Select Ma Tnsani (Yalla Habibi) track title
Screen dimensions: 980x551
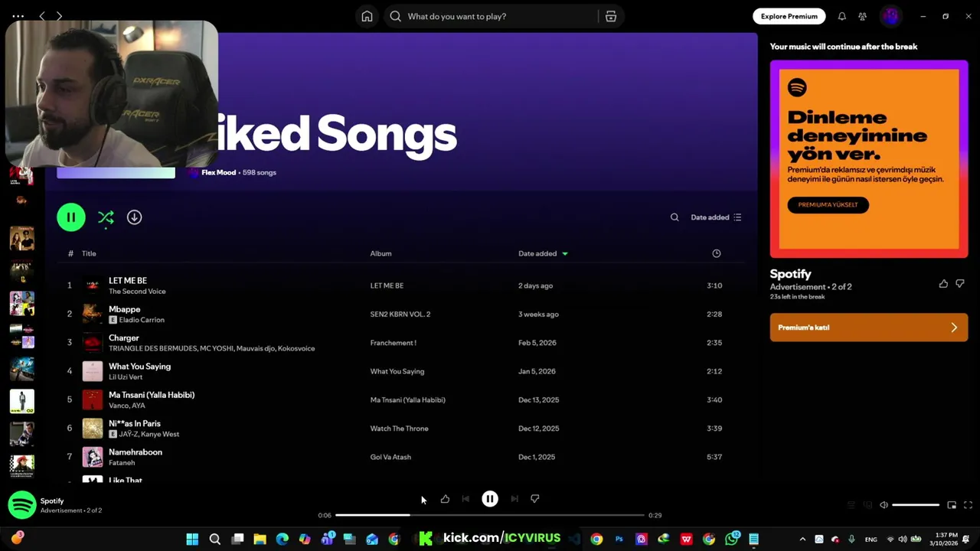[152, 395]
